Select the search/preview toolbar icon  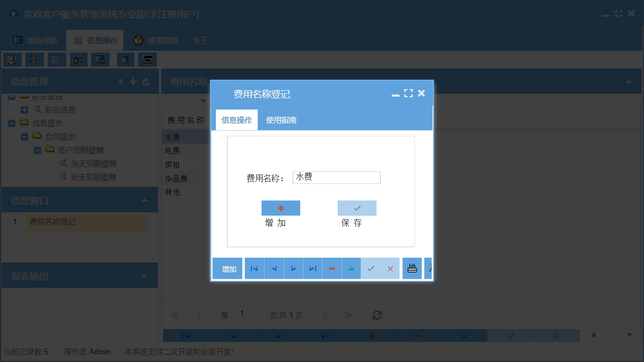pyautogui.click(x=12, y=59)
